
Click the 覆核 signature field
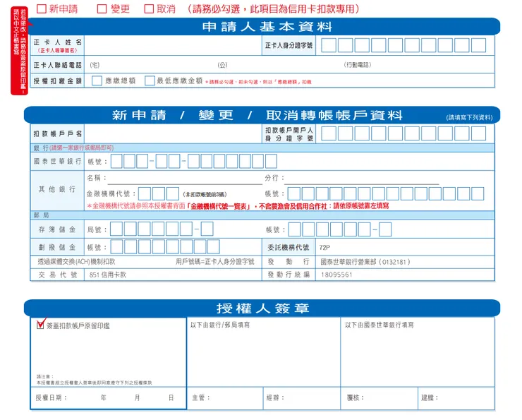[x=380, y=398]
